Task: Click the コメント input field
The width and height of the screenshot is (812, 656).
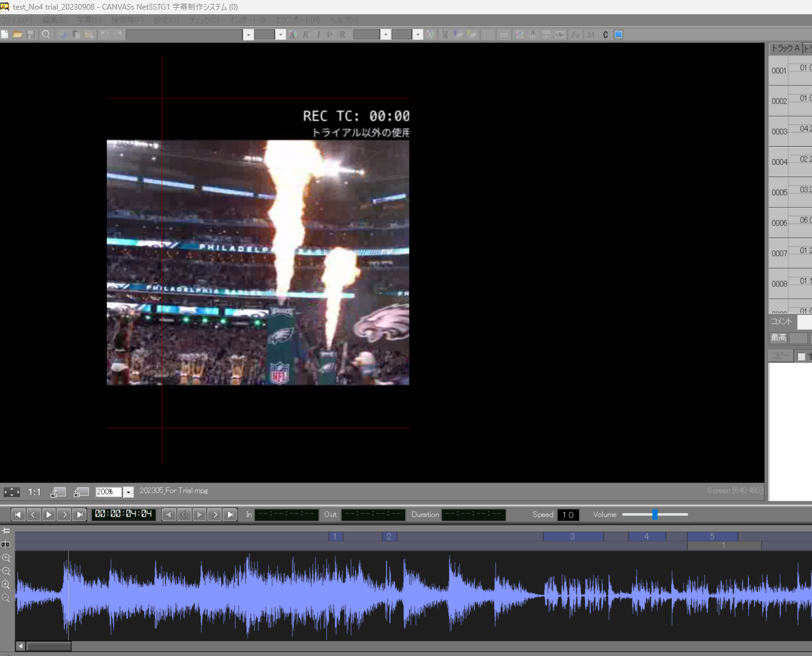Action: pyautogui.click(x=804, y=322)
